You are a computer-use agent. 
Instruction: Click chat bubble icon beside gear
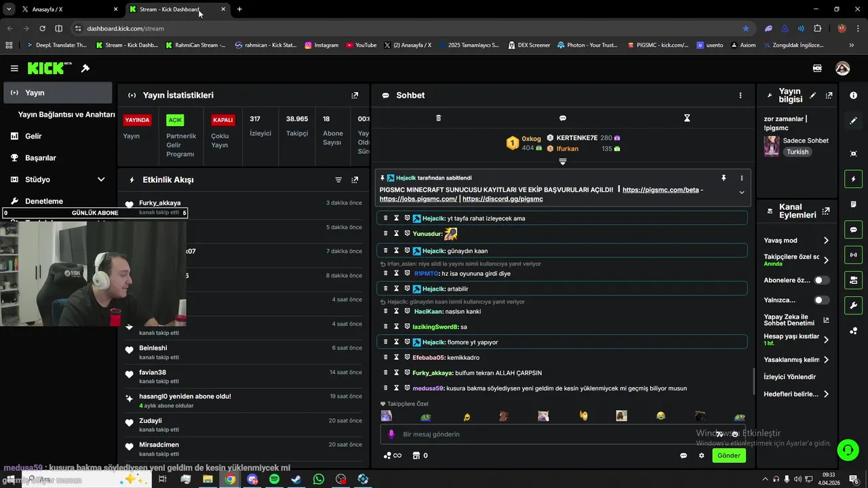pyautogui.click(x=684, y=455)
